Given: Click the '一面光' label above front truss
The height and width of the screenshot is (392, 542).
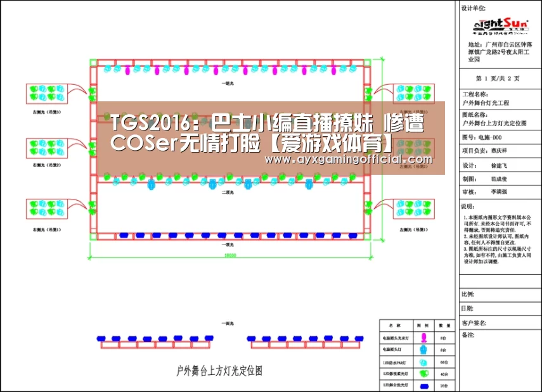Looking at the screenshot, I should [228, 324].
